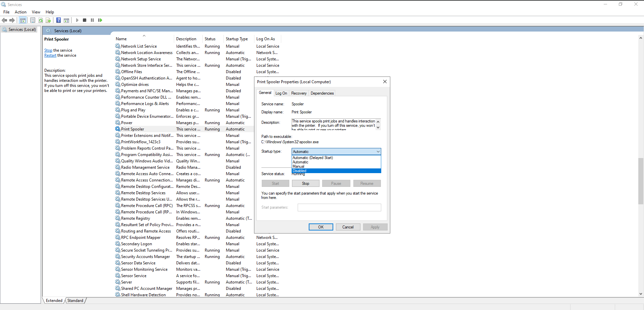Viewport: 644px width, 310px height.
Task: Click the Export List toolbar icon
Action: click(48, 20)
